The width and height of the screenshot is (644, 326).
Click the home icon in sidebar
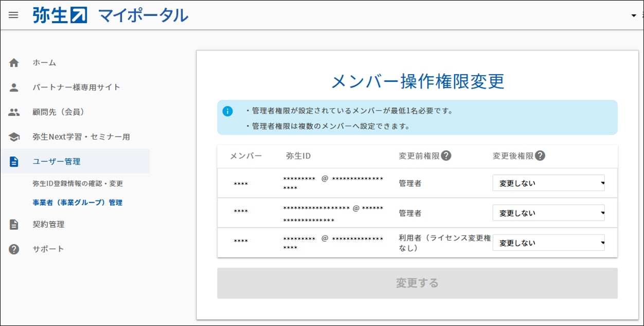tap(14, 63)
